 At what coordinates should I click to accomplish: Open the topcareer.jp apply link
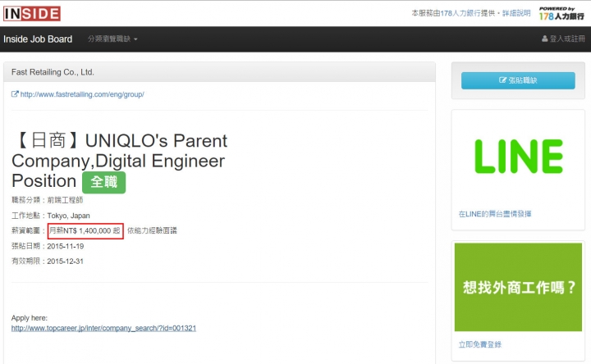tap(103, 328)
